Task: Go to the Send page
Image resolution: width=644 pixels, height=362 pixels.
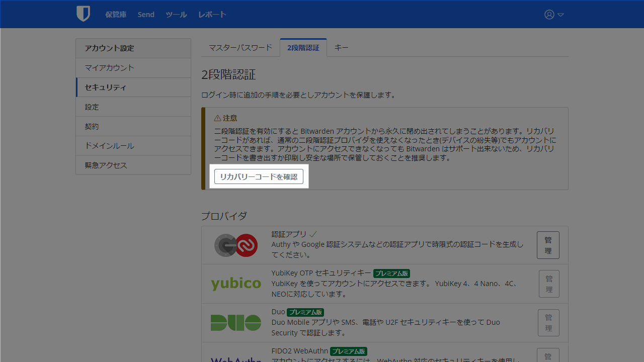Action: (x=146, y=15)
